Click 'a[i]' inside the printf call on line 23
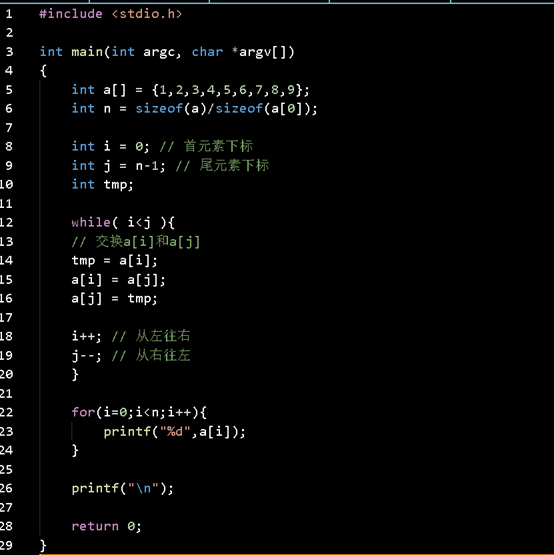Screen dimensions: 554x555 215,432
